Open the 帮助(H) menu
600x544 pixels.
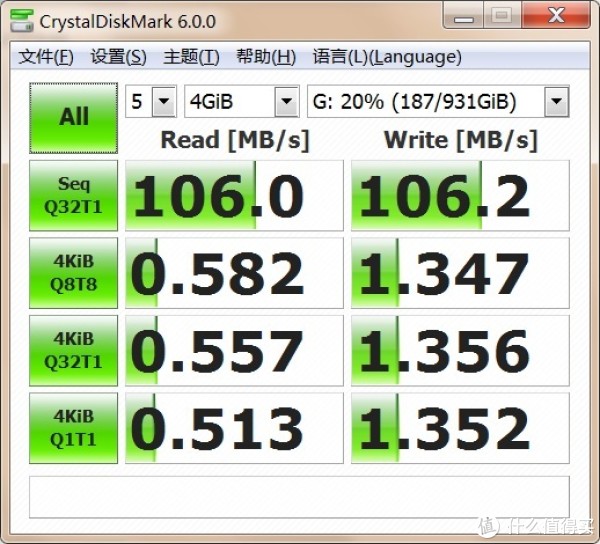[x=266, y=57]
